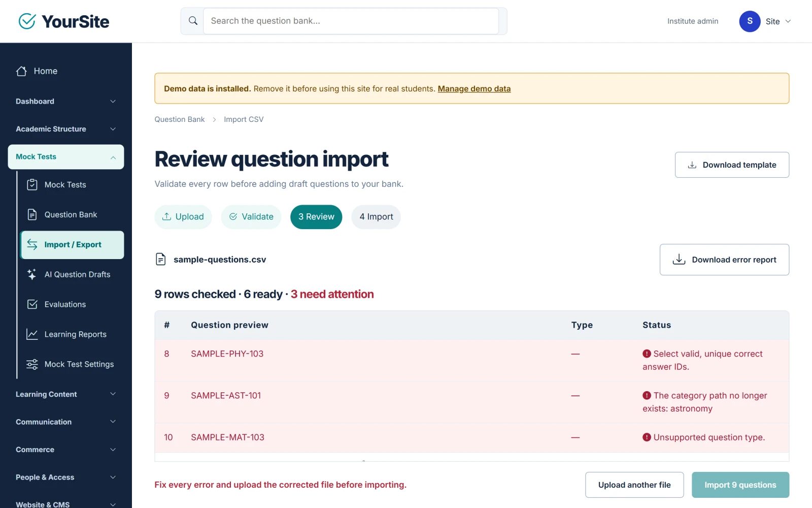Click the SAMPLE-AST-101 question preview
The width and height of the screenshot is (812, 508).
point(226,395)
